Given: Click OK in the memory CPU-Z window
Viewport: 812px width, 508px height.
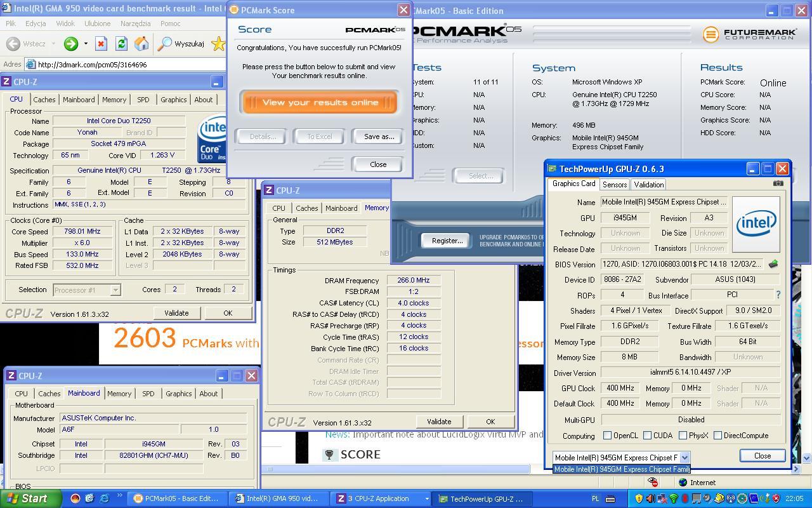Looking at the screenshot, I should (x=490, y=422).
